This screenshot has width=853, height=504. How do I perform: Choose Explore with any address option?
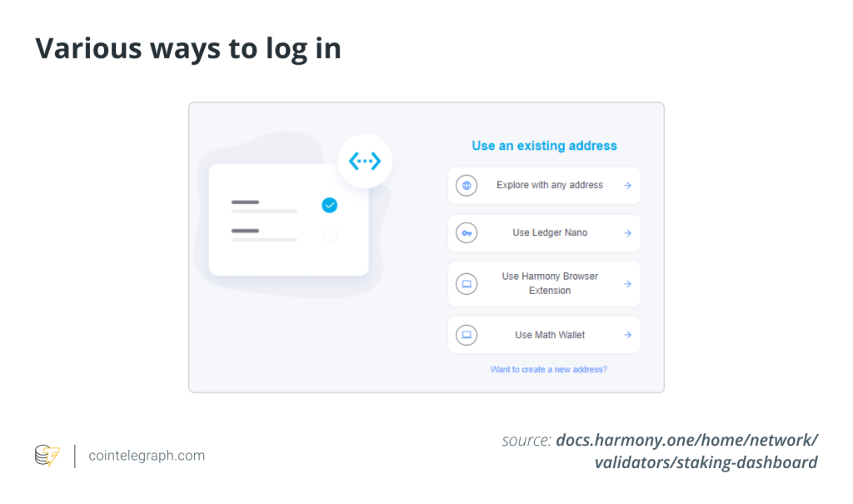click(544, 186)
